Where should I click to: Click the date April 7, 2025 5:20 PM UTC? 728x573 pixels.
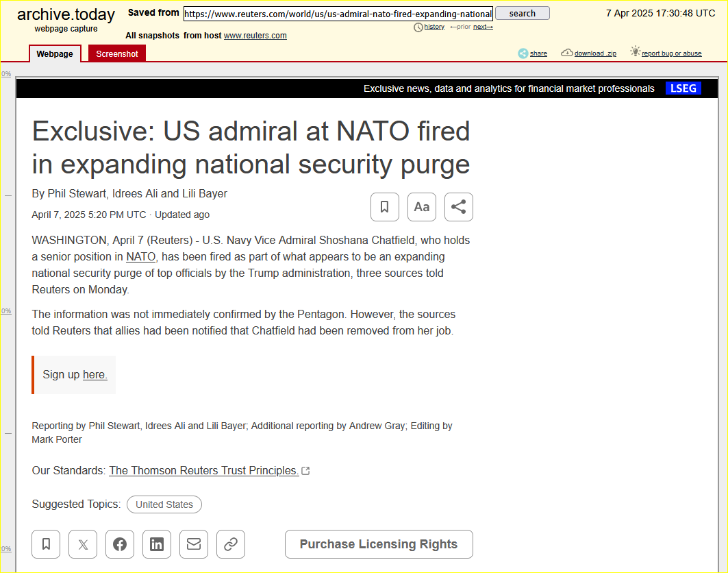click(88, 215)
